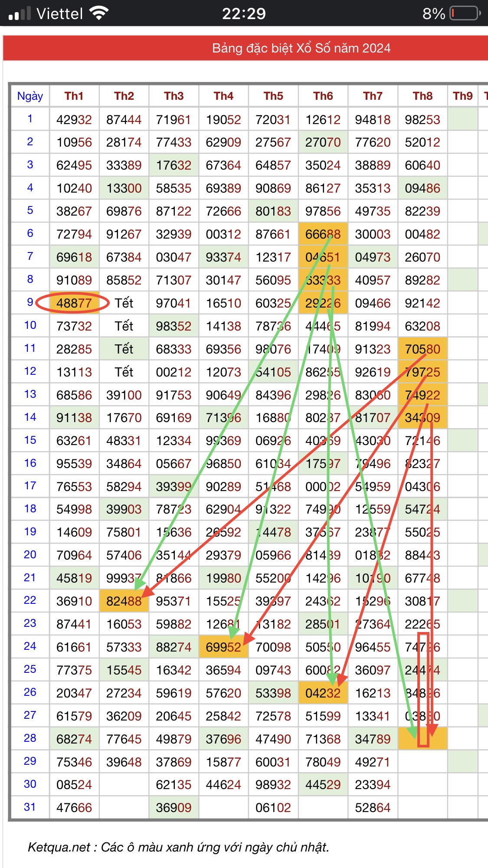Image resolution: width=488 pixels, height=868 pixels.
Task: Select the circled 48877 cell
Action: [74, 303]
